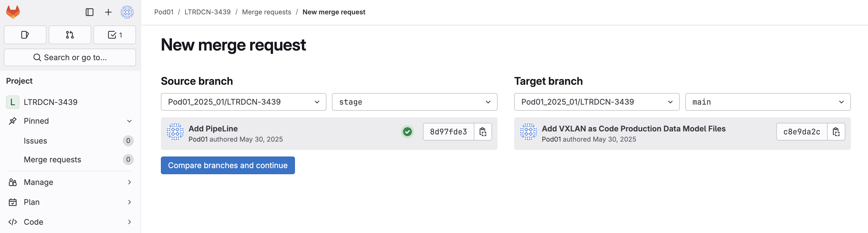The width and height of the screenshot is (868, 233).
Task: Open GitLab home via fox logo
Action: pyautogui.click(x=13, y=12)
